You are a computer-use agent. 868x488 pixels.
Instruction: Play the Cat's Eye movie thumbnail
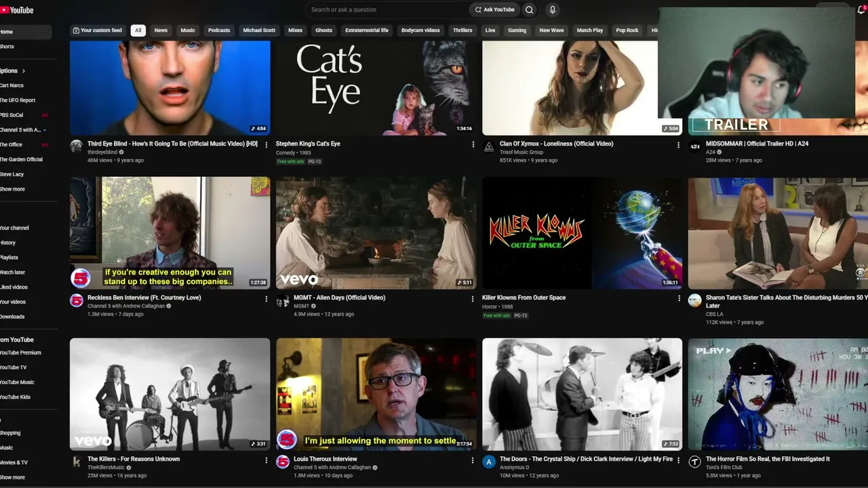click(x=376, y=88)
